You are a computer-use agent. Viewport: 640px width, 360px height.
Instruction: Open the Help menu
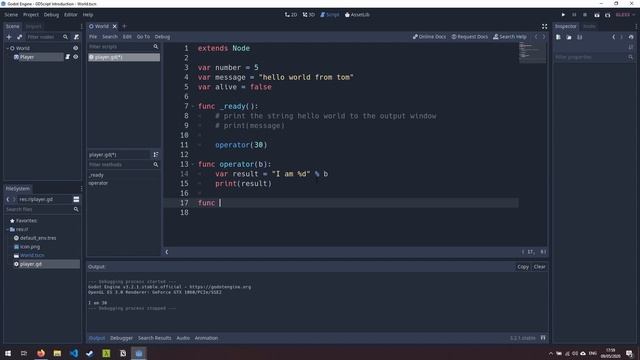click(88, 15)
